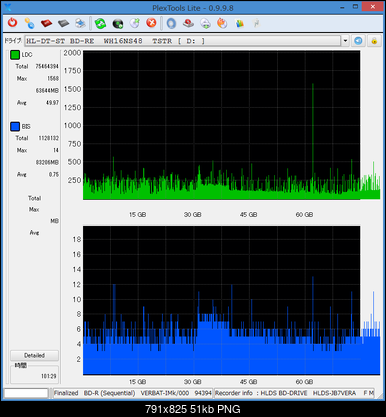Click the printer toolbar icon
Viewport: 386px width, 417px height.
click(80, 23)
